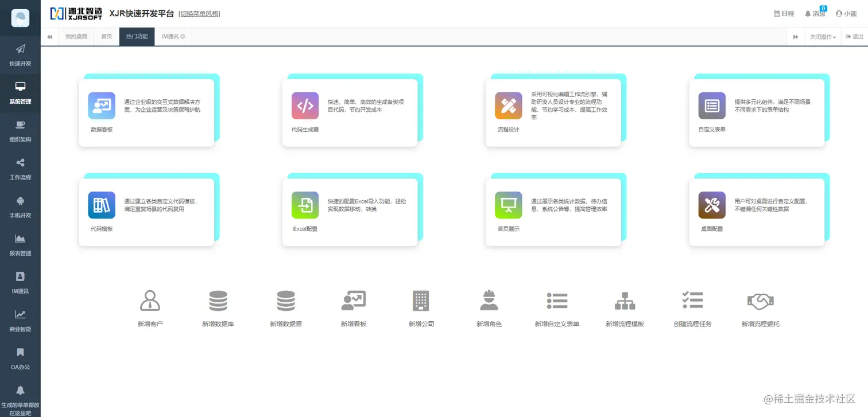Open the 自定义表单 card icon
The image size is (868, 417).
[x=712, y=106]
